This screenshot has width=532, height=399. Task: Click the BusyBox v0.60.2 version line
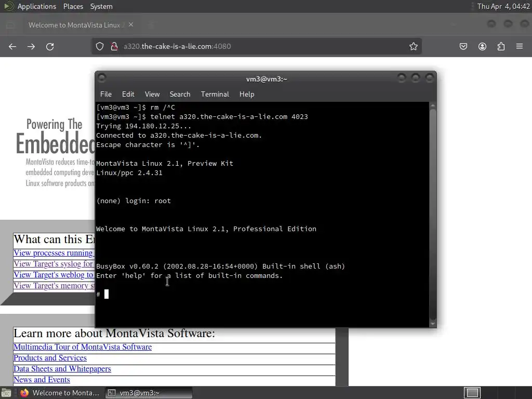pos(220,267)
